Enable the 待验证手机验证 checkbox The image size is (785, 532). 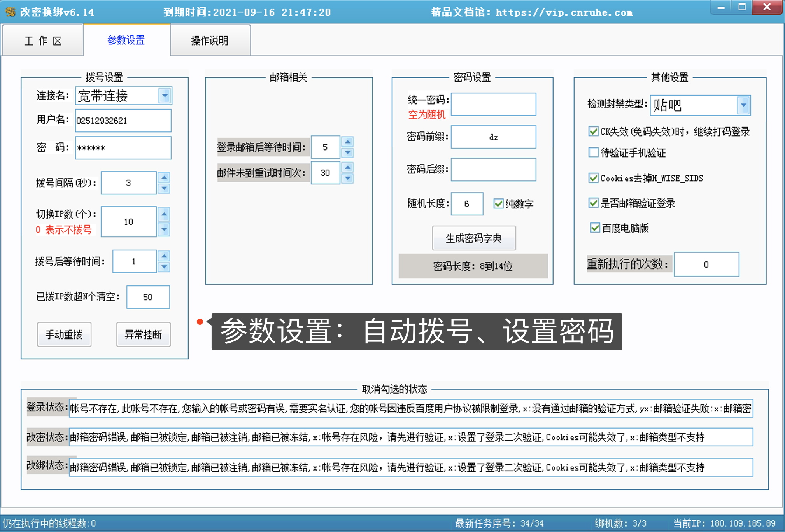[594, 152]
